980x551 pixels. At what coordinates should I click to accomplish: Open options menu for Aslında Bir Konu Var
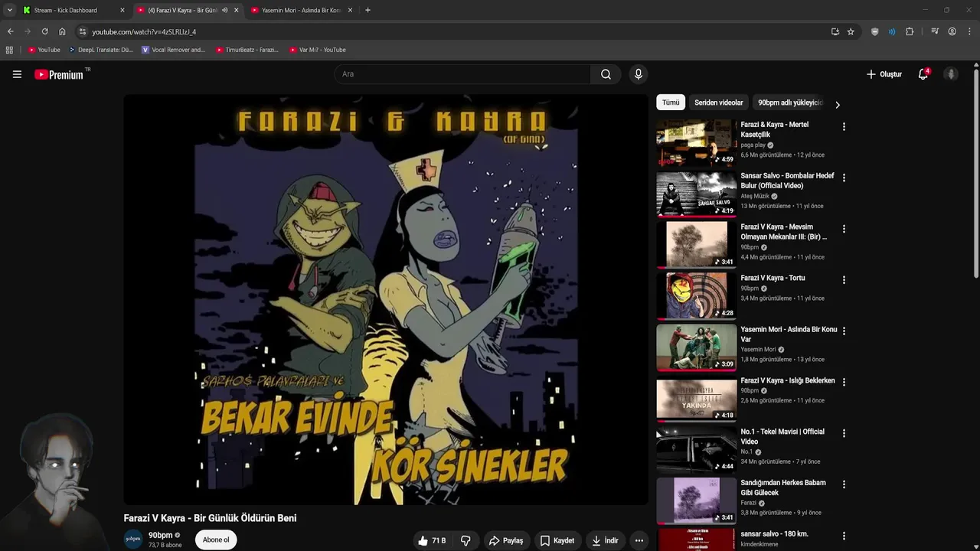(844, 331)
